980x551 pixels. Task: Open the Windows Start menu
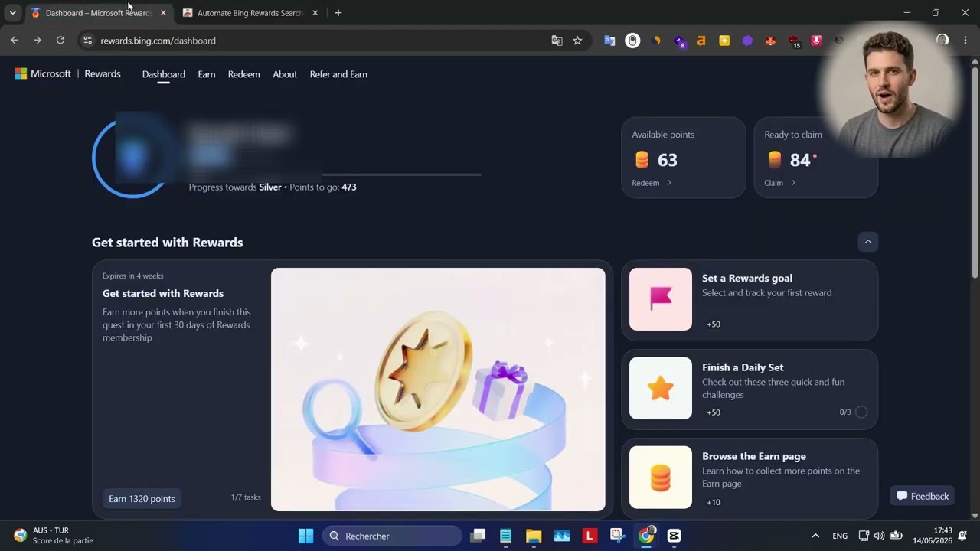305,536
